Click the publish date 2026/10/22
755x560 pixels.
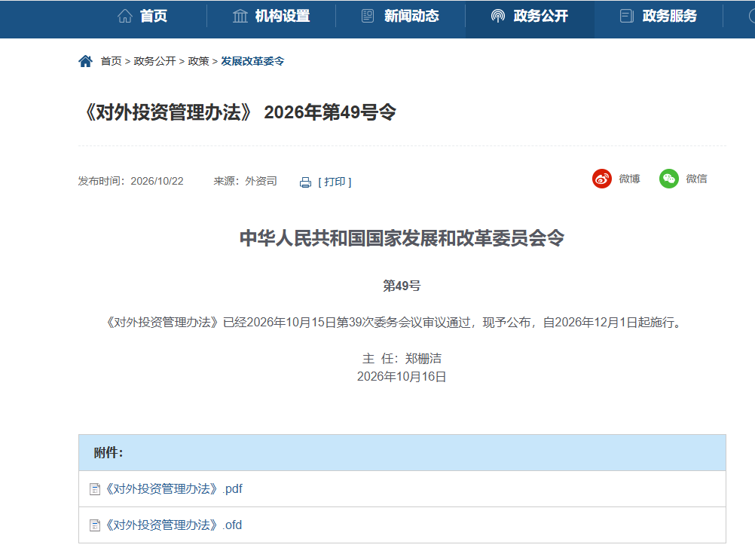click(x=157, y=181)
